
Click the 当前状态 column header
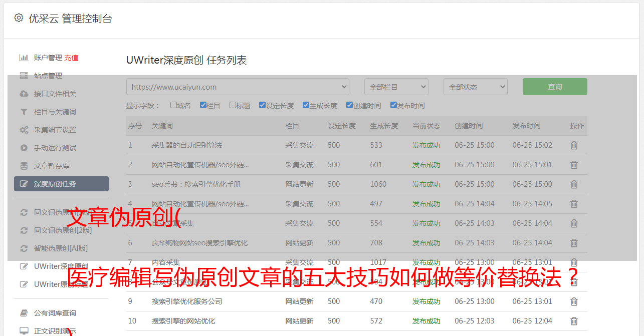426,126
